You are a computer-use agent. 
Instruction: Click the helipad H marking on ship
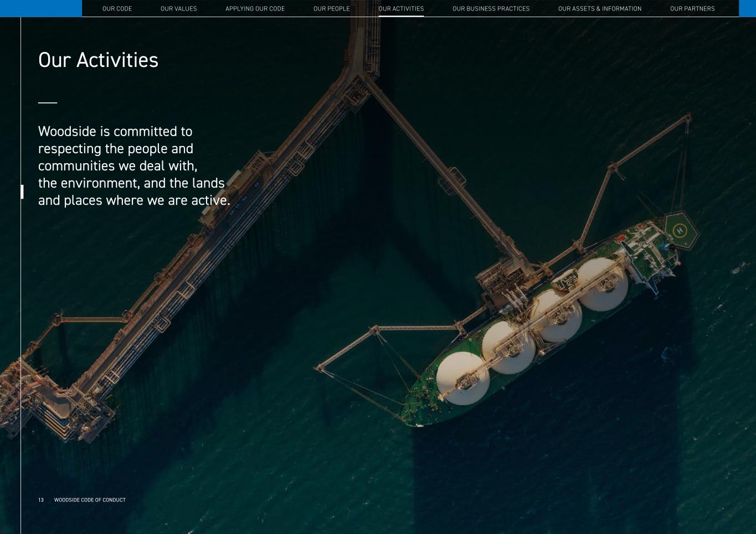[679, 230]
